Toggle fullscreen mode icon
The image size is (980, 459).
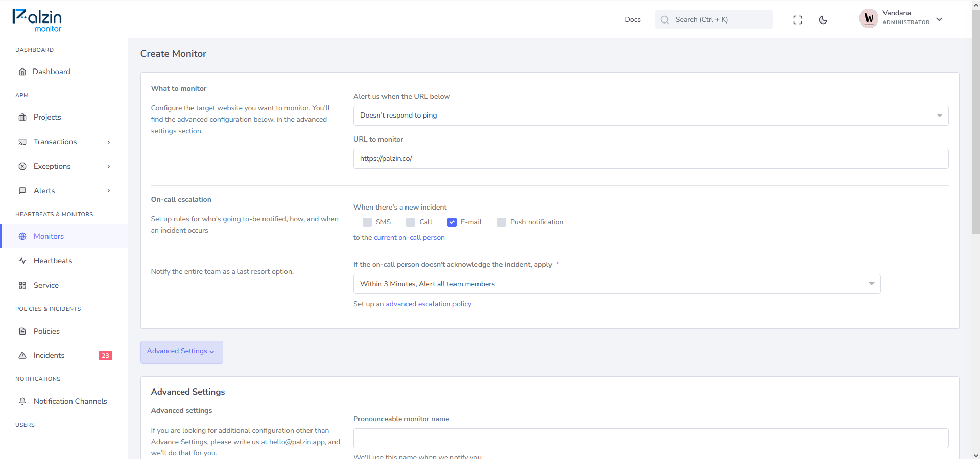click(x=798, y=20)
